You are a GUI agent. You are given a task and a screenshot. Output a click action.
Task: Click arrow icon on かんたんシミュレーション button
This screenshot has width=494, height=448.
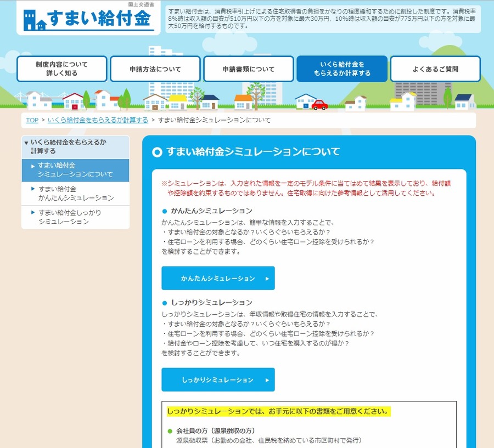pos(267,279)
